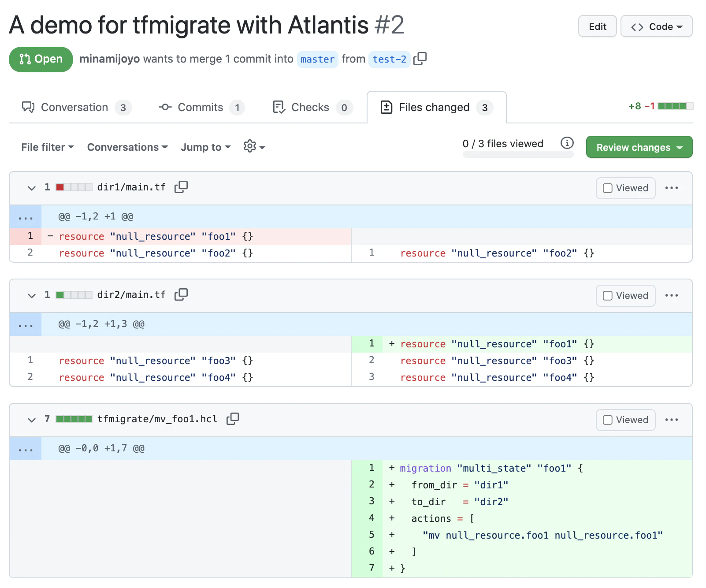Open more options for dir1/main.tf
This screenshot has height=588, width=706.
point(672,188)
